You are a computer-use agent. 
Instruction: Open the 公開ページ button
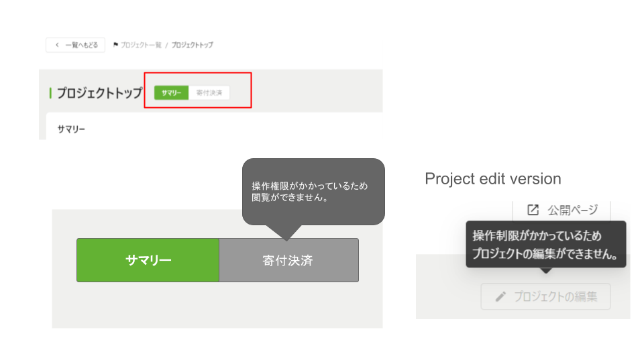[562, 210]
